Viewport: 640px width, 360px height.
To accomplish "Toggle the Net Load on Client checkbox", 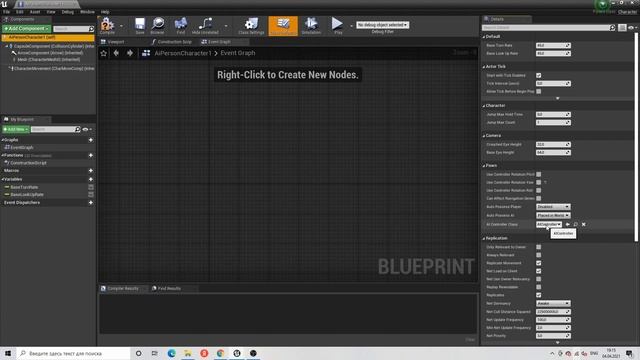I will coord(539,271).
